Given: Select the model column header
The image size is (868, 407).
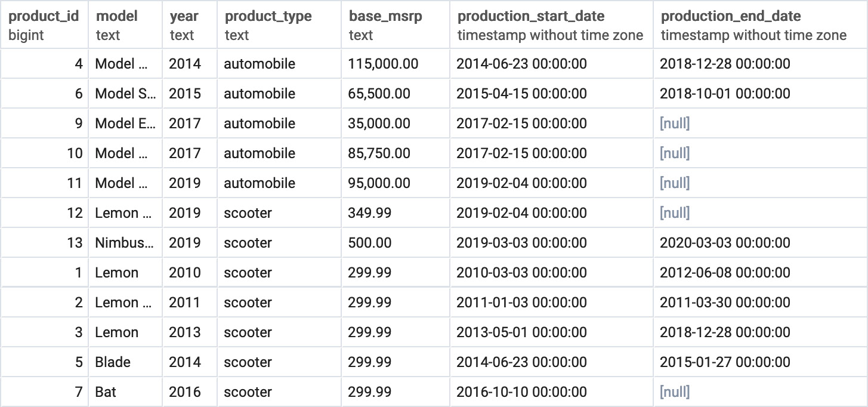Looking at the screenshot, I should coord(125,24).
